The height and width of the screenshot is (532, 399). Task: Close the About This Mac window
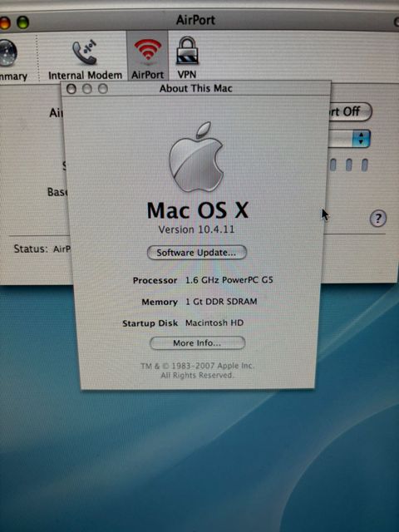coord(71,89)
